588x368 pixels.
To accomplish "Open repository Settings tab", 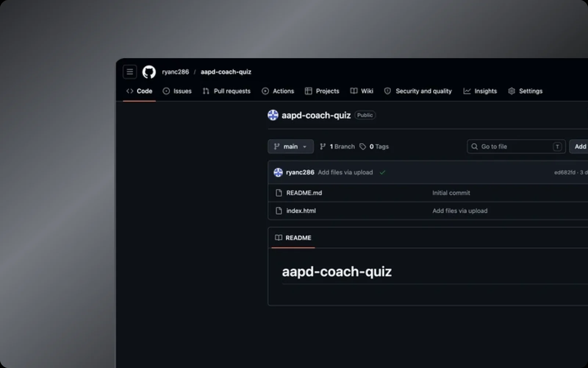I will [x=525, y=91].
